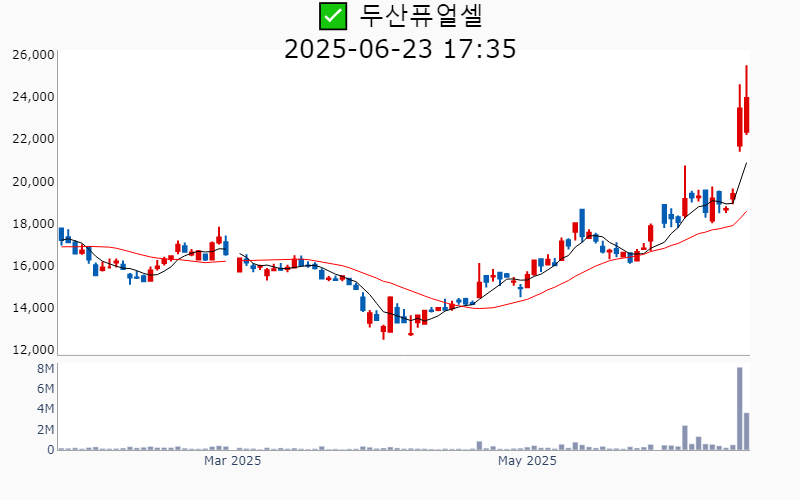The image size is (800, 500).
Task: Click the tallest 8M volume bar
Action: click(x=739, y=409)
